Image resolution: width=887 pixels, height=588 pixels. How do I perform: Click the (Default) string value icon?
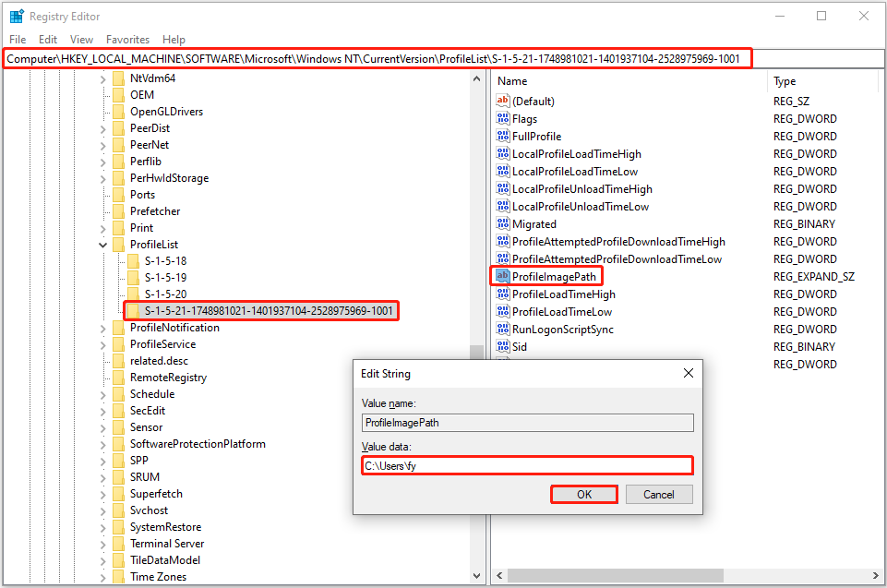pyautogui.click(x=502, y=102)
